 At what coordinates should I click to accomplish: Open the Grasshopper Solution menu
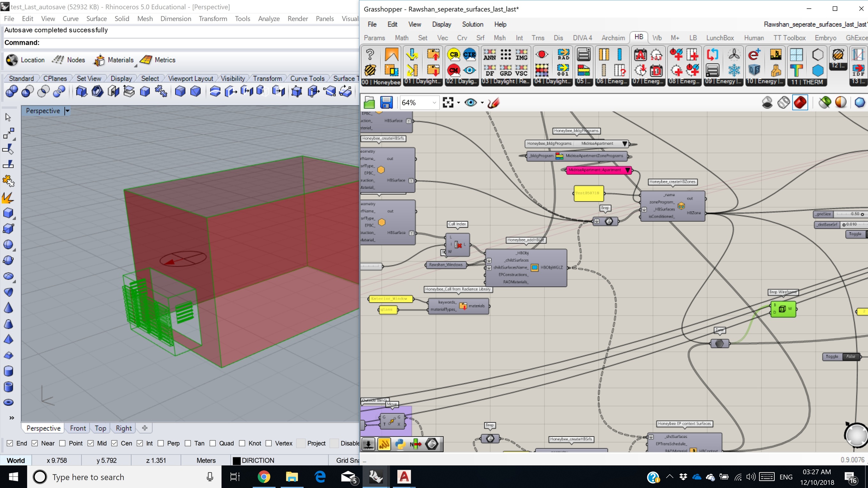pyautogui.click(x=473, y=24)
